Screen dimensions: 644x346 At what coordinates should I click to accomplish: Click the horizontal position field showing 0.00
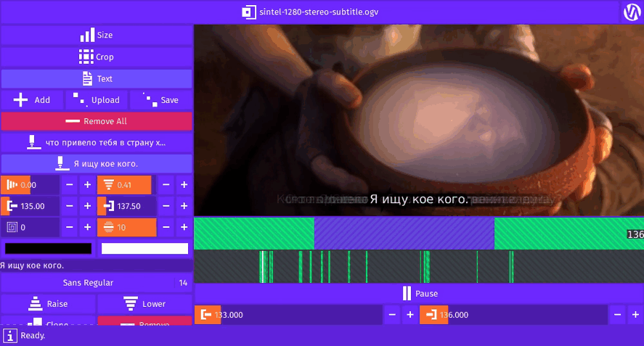tap(30, 185)
